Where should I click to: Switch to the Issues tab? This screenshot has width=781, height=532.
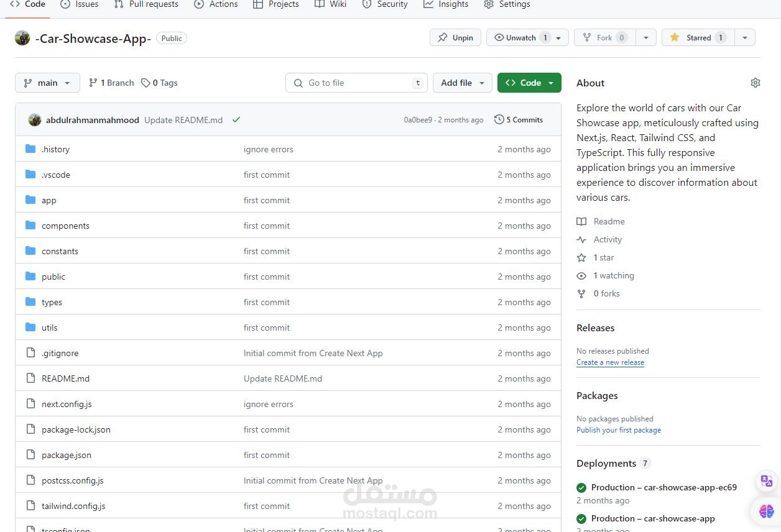(x=80, y=4)
